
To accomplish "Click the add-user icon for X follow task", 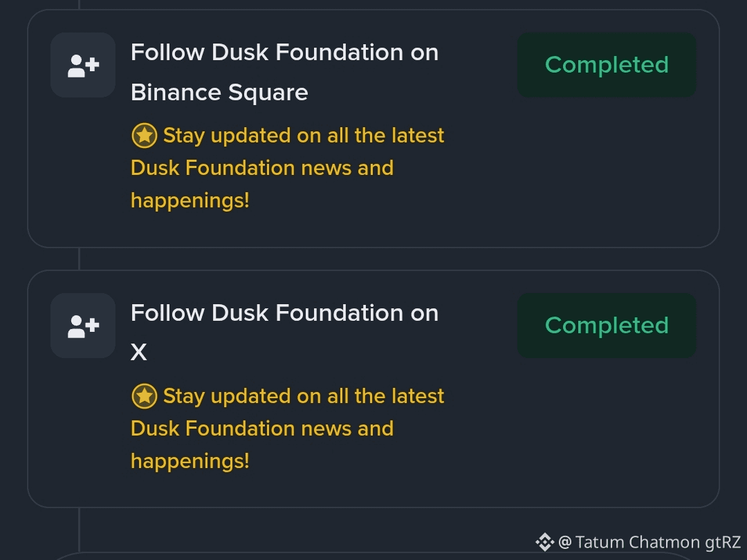I will (x=83, y=326).
